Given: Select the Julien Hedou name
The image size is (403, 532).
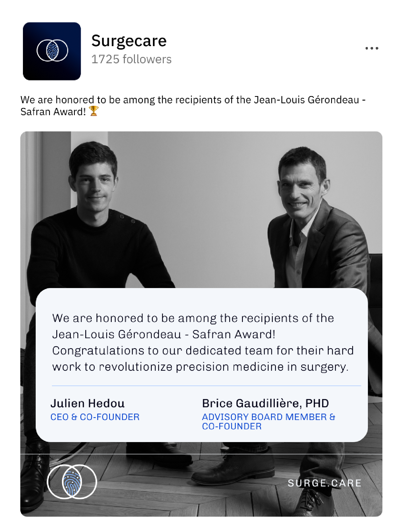Looking at the screenshot, I should [x=88, y=403].
